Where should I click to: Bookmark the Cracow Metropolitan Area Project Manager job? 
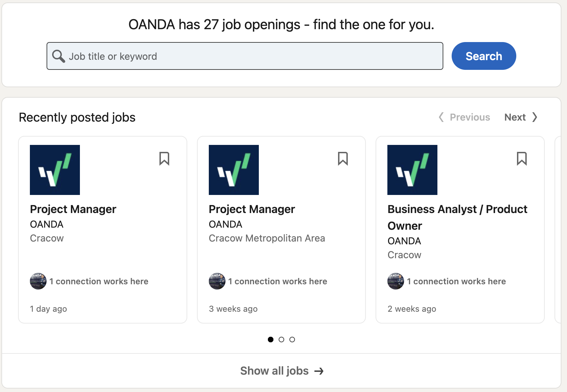(343, 159)
